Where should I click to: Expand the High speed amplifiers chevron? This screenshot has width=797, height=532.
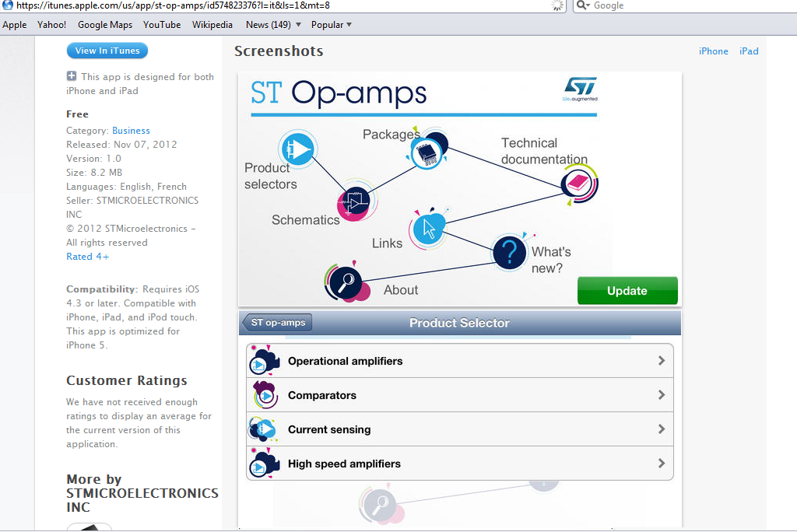point(662,464)
